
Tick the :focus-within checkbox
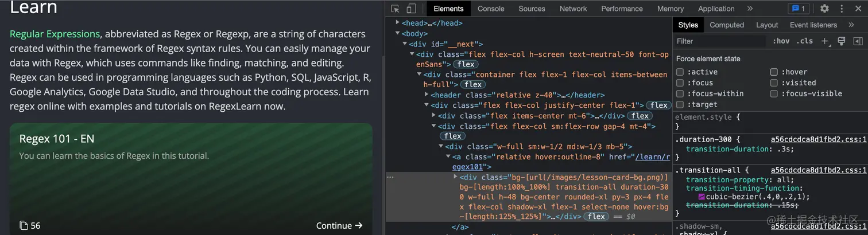pos(680,94)
